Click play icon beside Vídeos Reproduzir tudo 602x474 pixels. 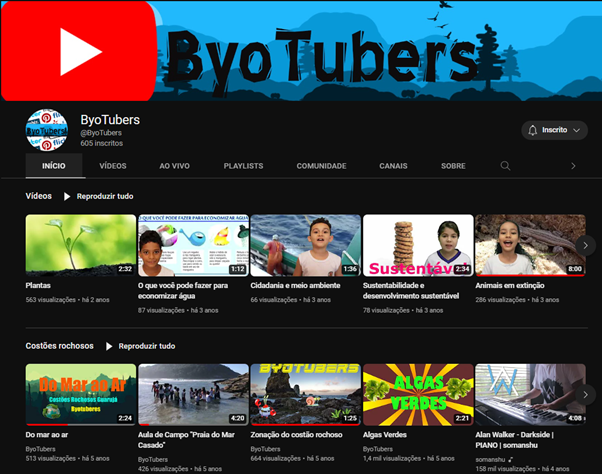click(67, 196)
